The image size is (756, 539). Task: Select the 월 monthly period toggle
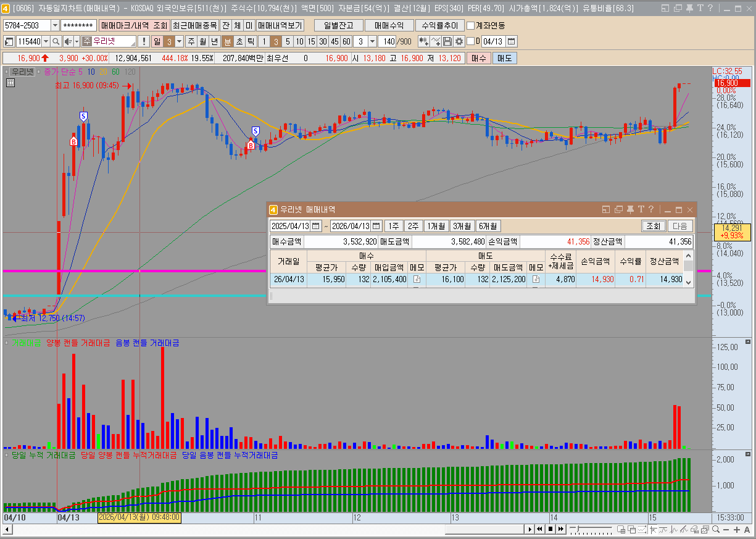click(202, 41)
